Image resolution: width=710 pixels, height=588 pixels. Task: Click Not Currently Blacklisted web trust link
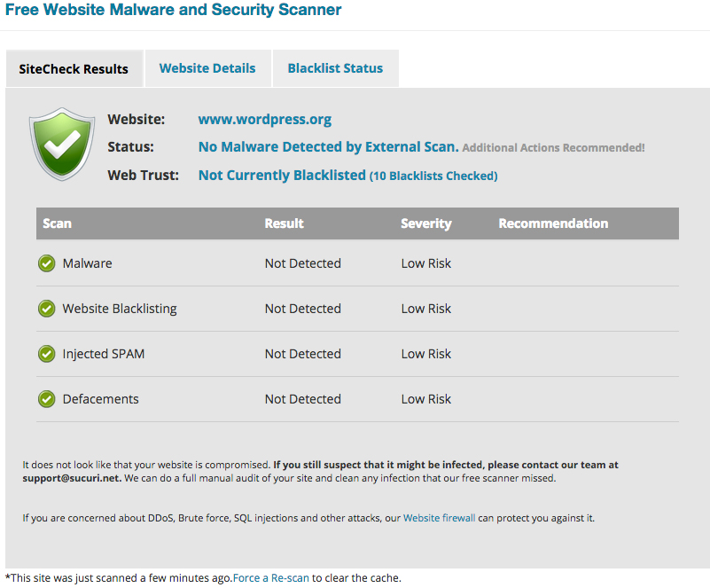click(x=282, y=175)
